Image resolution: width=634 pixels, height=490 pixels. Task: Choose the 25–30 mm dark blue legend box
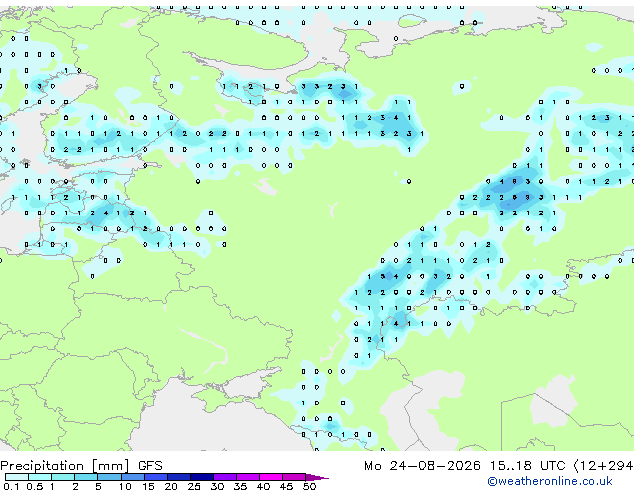[202, 477]
